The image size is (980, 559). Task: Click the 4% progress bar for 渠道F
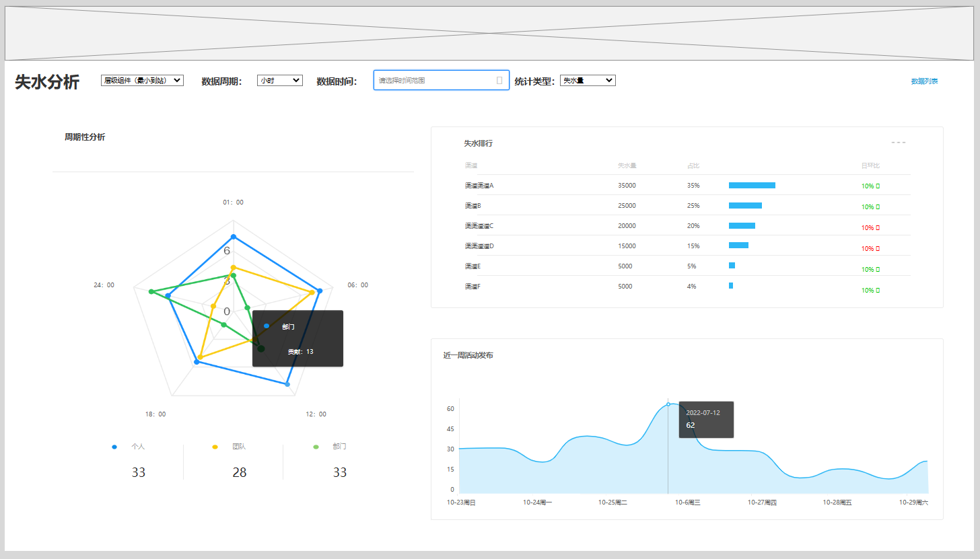point(731,286)
